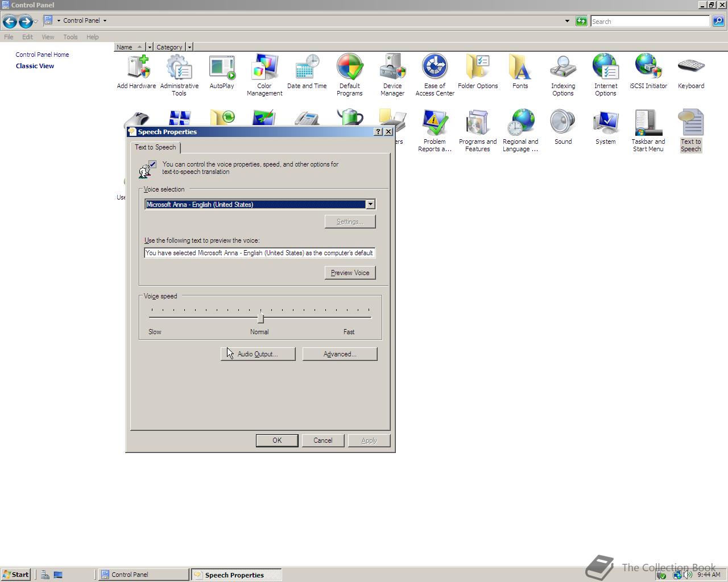
Task: Open the Edit menu
Action: pyautogui.click(x=27, y=37)
